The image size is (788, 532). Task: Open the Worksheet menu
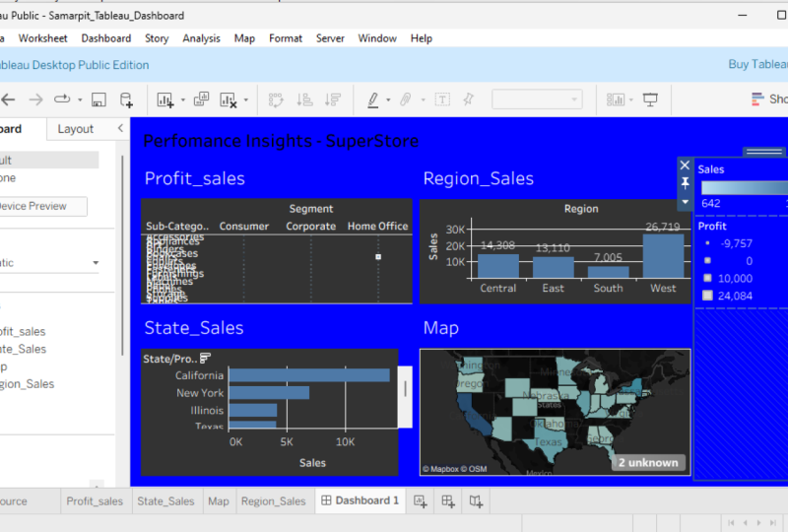[x=42, y=38]
